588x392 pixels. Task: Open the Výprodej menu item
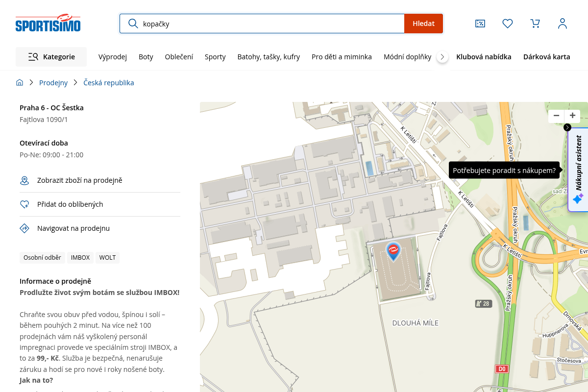113,57
